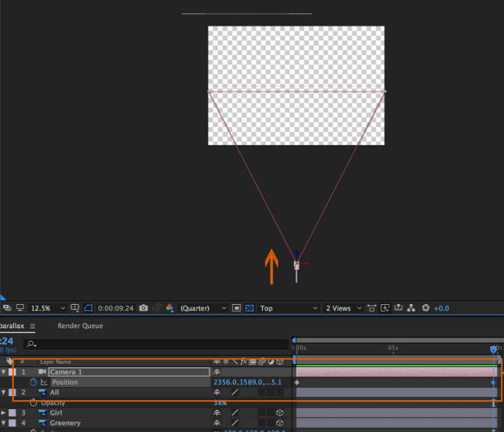Toggle the transparency grid icon
Screen dimensions: 504x432
(250, 308)
